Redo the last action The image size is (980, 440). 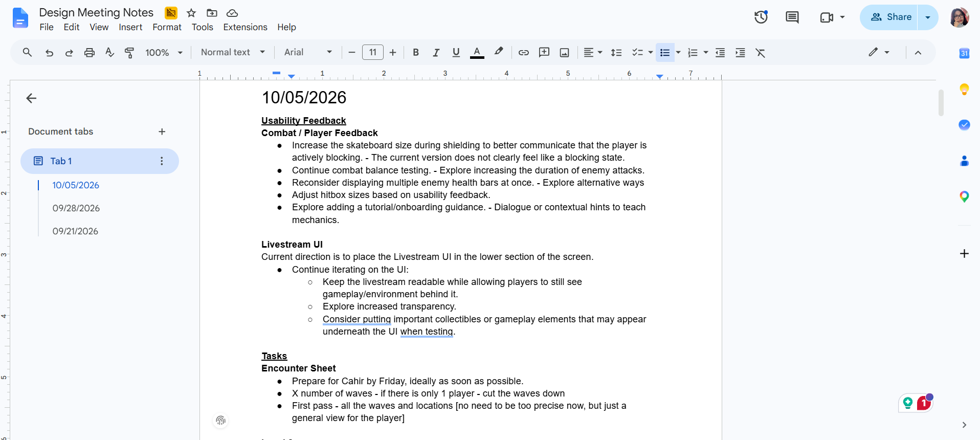point(69,52)
